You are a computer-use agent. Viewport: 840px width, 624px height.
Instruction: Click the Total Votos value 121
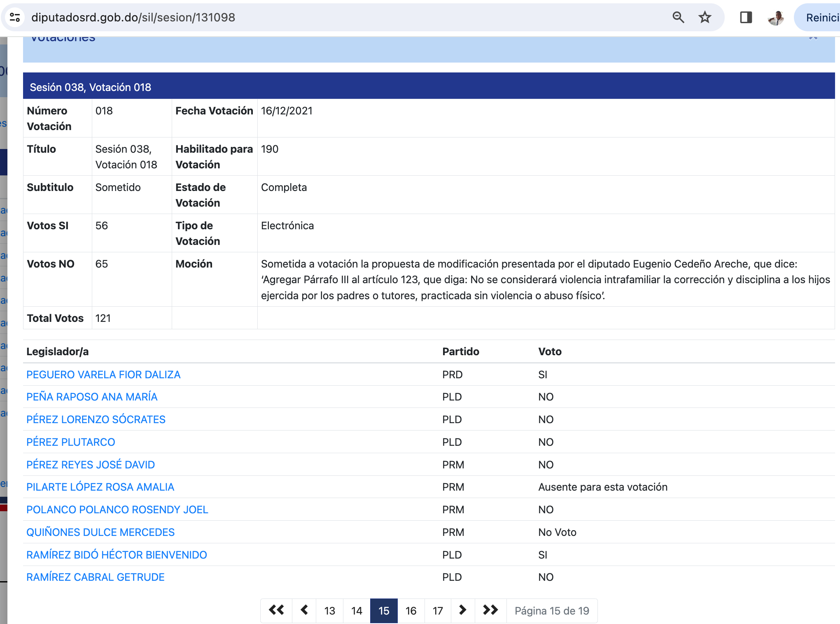103,318
